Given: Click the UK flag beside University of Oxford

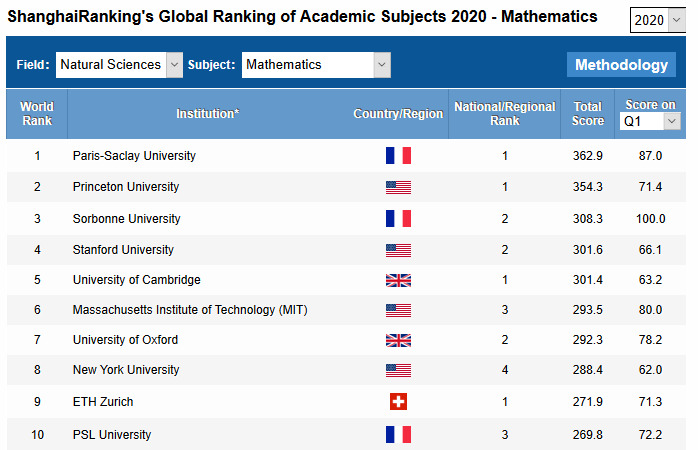Looking at the screenshot, I should click(398, 340).
